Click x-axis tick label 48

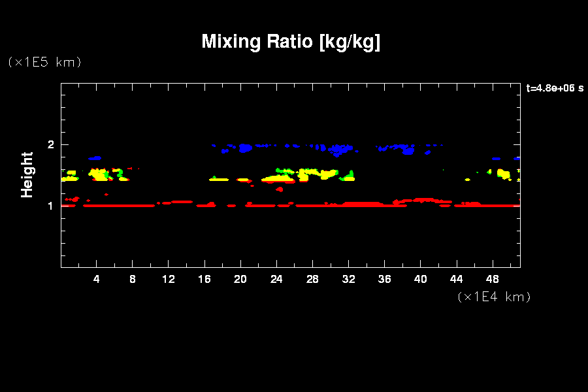pyautogui.click(x=492, y=279)
